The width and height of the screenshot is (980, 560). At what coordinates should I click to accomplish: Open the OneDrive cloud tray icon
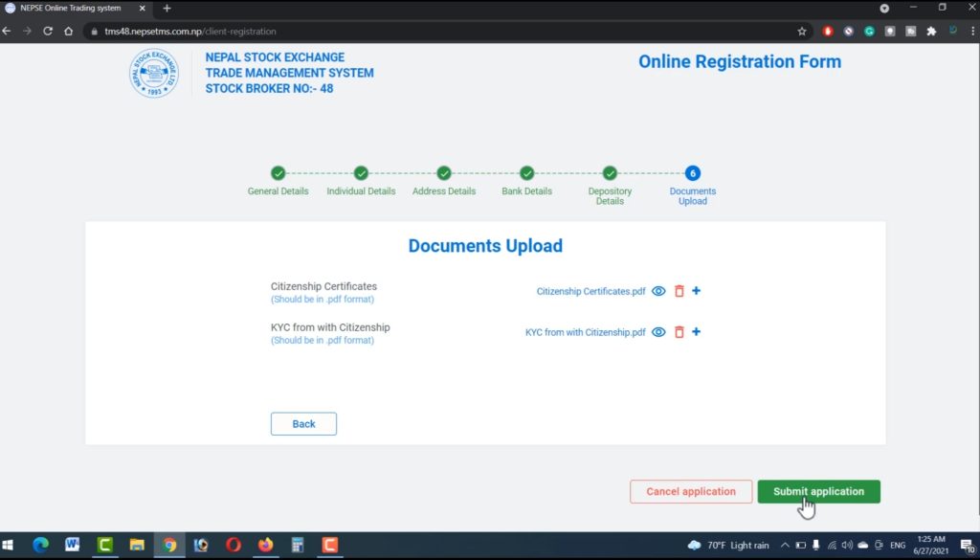[x=862, y=545]
